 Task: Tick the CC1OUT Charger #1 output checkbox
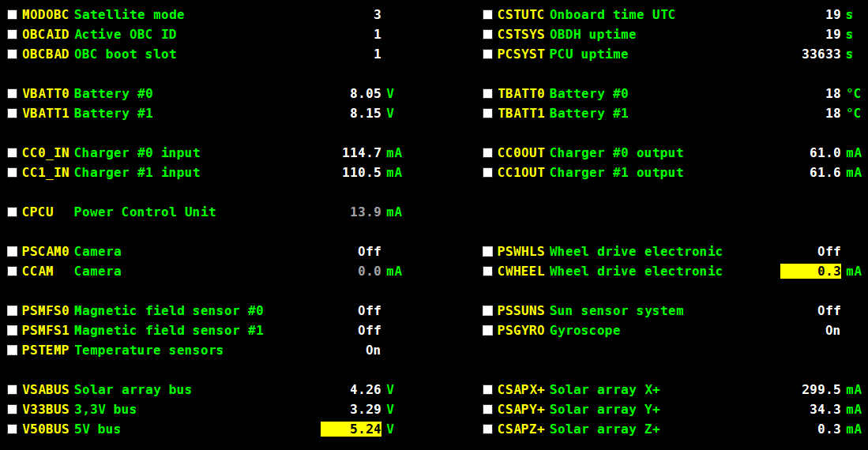[x=487, y=173]
